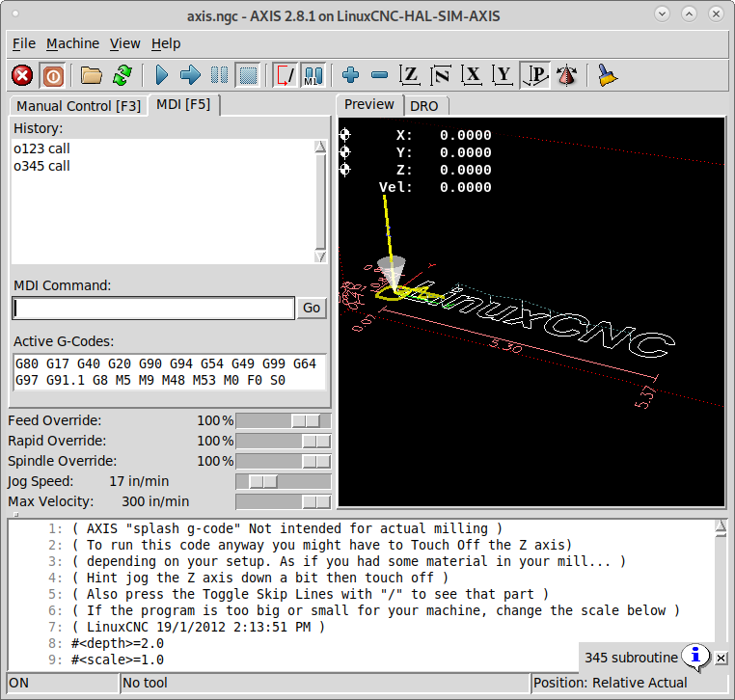Open the Help menu
735x700 pixels.
click(166, 43)
